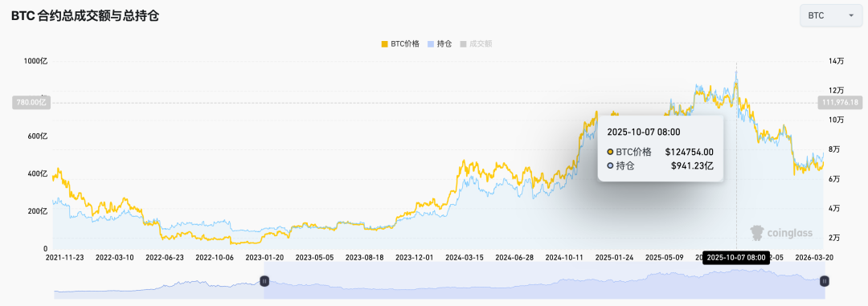Click the $124754.00 tooltip price value
The width and height of the screenshot is (868, 306).
tap(690, 152)
